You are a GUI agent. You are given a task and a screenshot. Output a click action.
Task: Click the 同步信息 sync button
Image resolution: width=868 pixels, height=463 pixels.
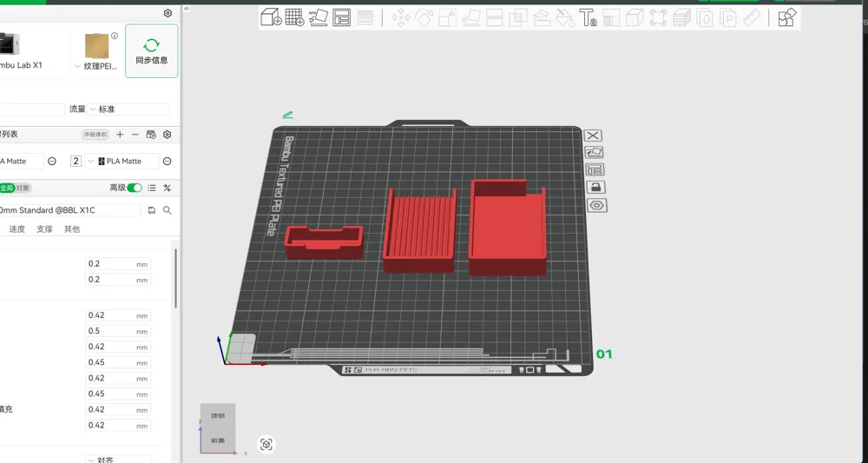click(152, 51)
